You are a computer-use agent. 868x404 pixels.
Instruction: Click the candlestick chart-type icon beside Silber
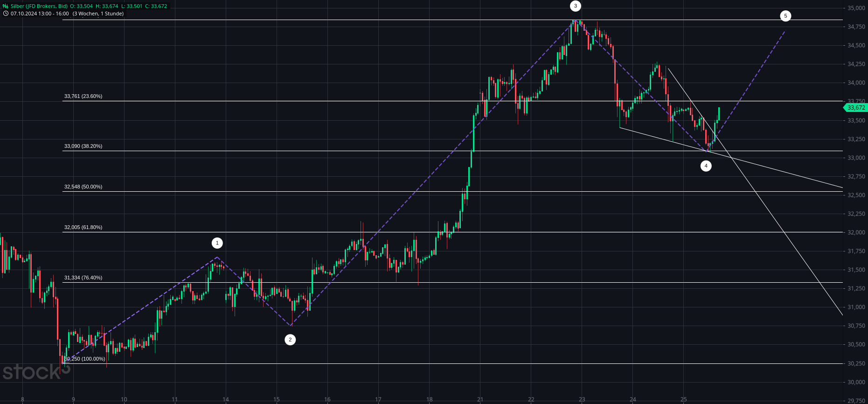tap(6, 6)
